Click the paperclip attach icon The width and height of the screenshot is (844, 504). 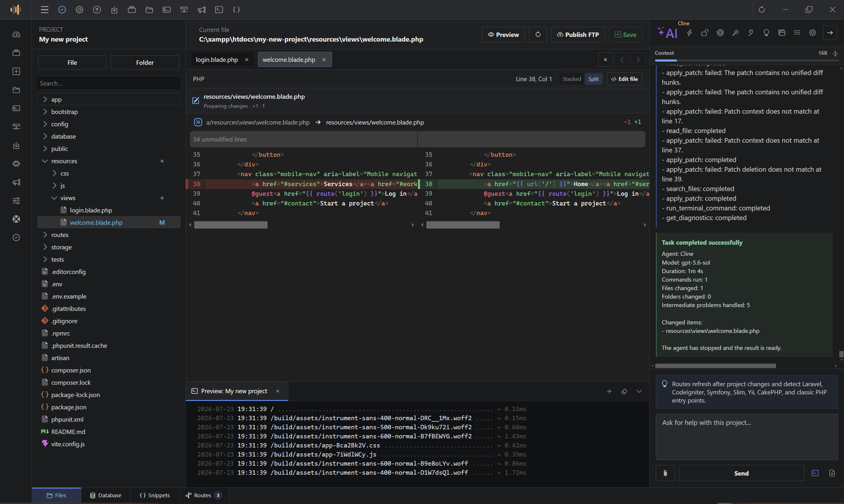point(665,473)
